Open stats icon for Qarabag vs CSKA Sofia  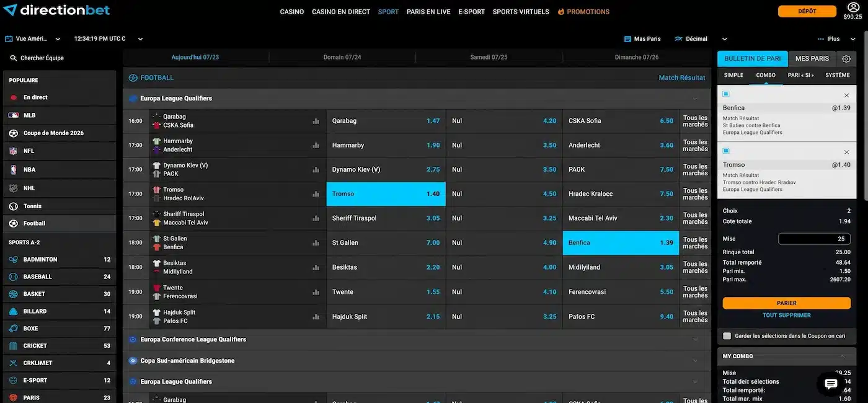(x=316, y=121)
